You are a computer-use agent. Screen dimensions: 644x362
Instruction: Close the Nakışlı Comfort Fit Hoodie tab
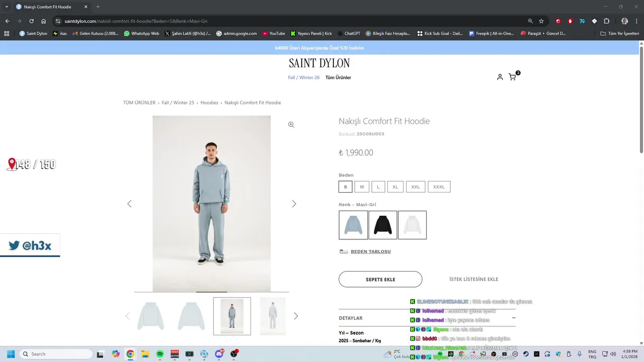[x=86, y=7]
